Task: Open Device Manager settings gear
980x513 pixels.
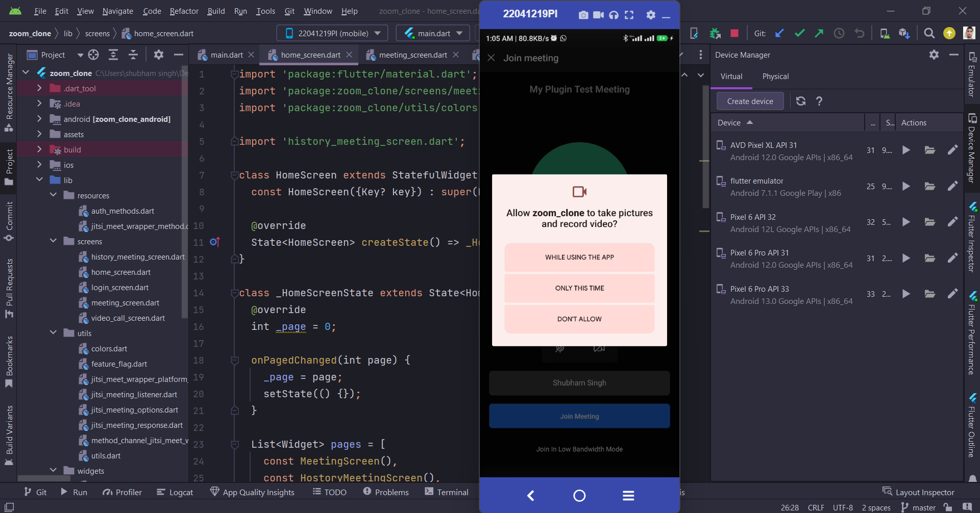Action: click(x=934, y=55)
